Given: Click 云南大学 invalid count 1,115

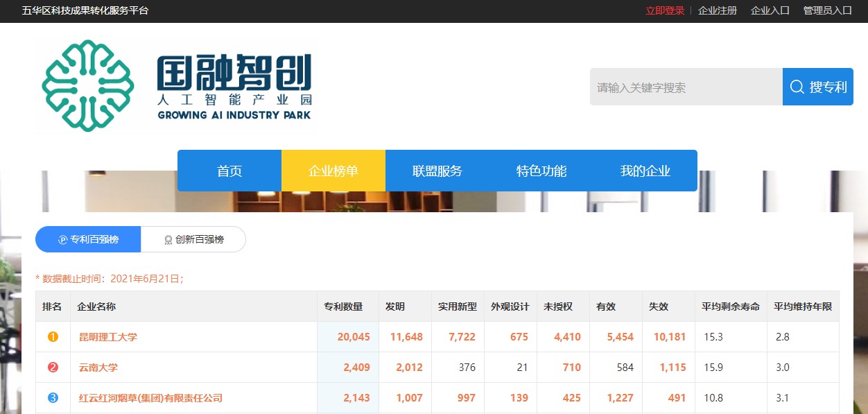Looking at the screenshot, I should [x=673, y=368].
